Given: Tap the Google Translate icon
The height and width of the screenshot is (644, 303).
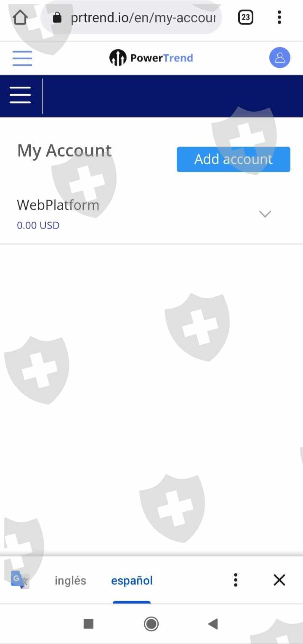Looking at the screenshot, I should coord(20,580).
